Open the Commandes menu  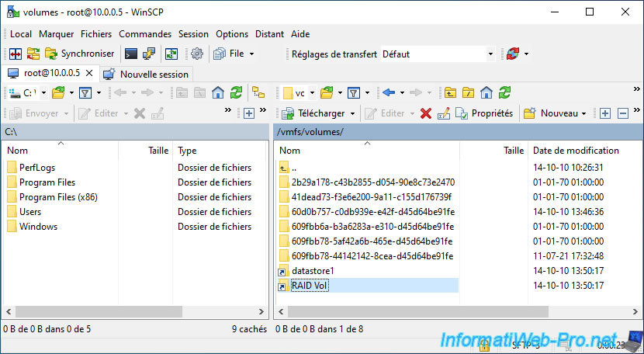[145, 34]
